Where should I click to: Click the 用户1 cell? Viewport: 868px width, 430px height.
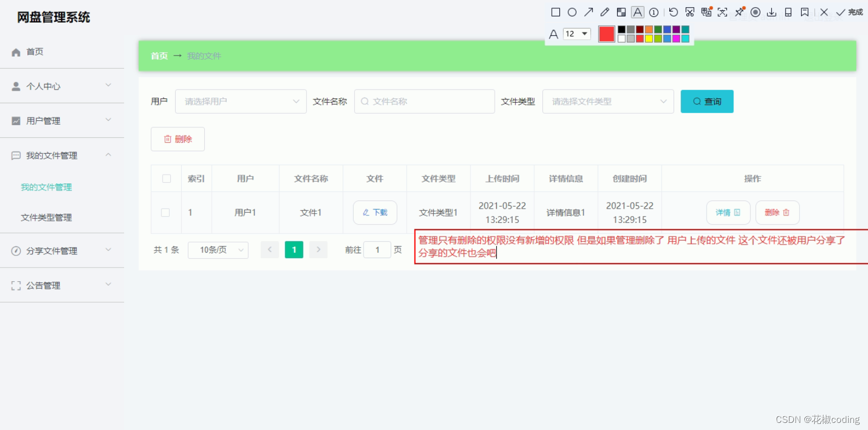245,213
